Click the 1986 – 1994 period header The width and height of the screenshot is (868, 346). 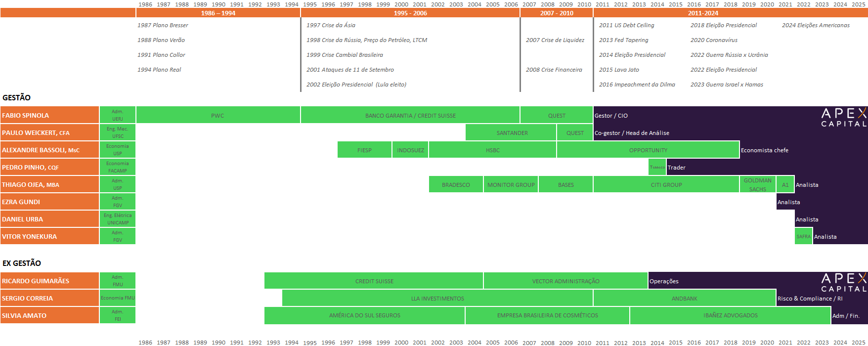click(x=218, y=13)
